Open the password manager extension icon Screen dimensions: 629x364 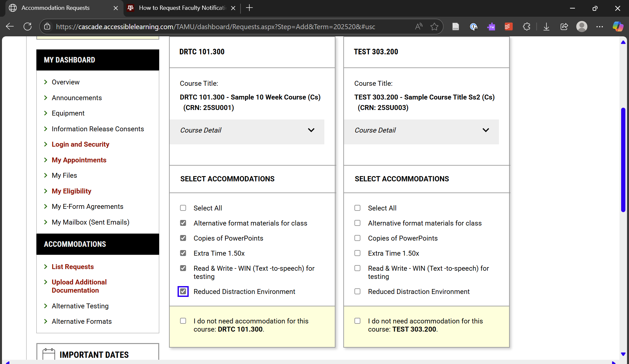pos(473,27)
